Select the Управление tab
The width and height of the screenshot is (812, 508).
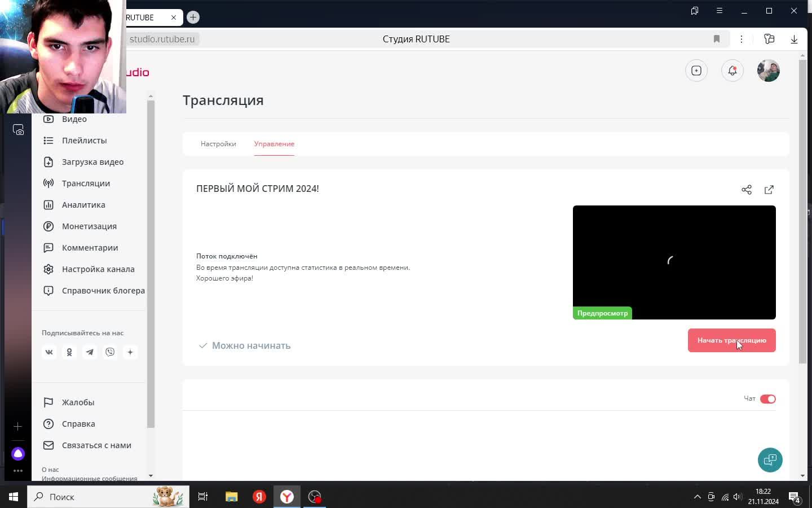tap(274, 144)
